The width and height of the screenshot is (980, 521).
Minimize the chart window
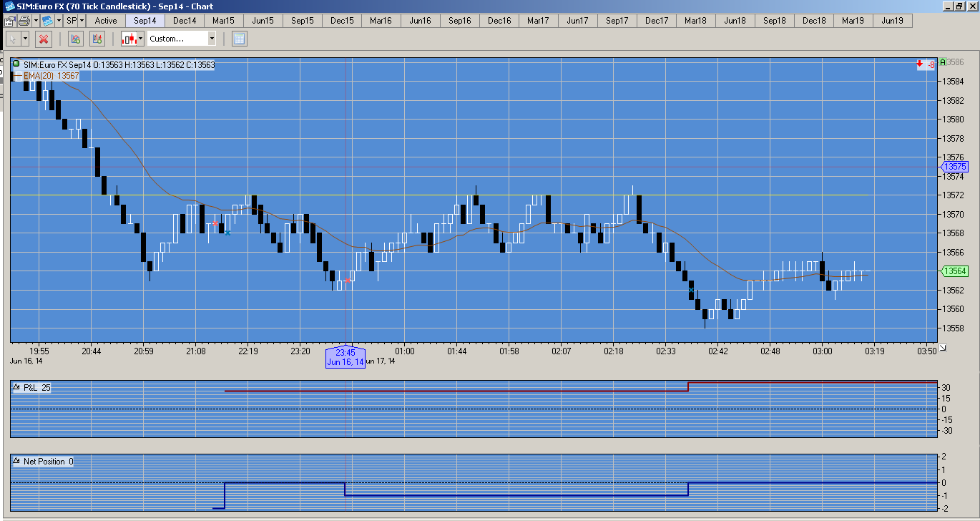pos(948,6)
